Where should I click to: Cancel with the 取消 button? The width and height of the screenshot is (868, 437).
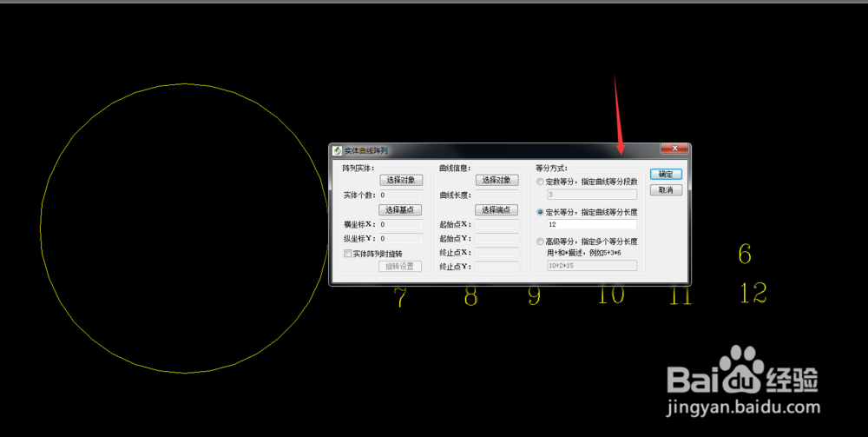click(666, 190)
